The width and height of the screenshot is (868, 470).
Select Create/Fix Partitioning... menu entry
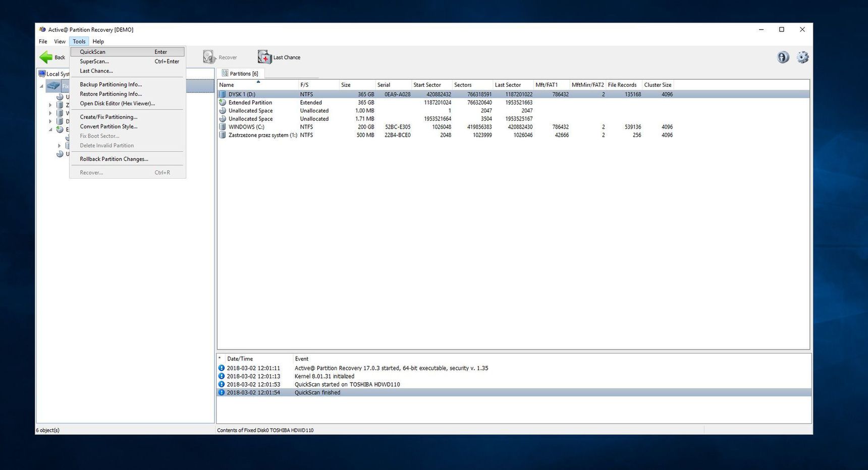(x=128, y=116)
